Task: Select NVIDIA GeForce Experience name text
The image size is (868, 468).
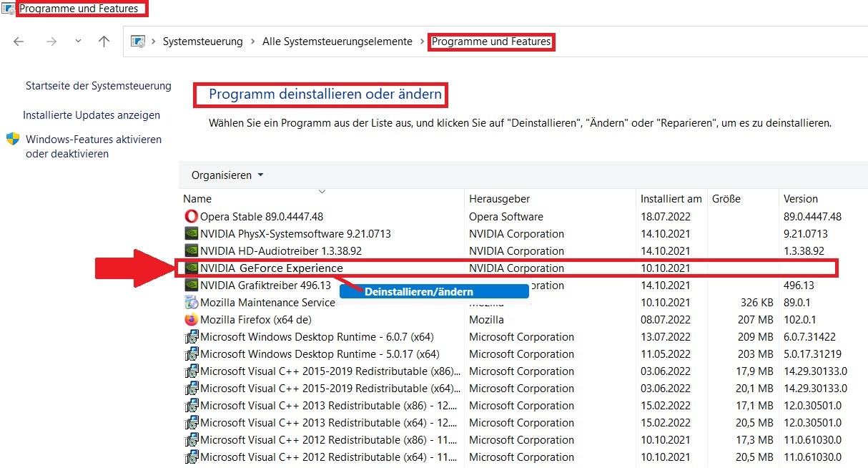Action: pyautogui.click(x=272, y=268)
